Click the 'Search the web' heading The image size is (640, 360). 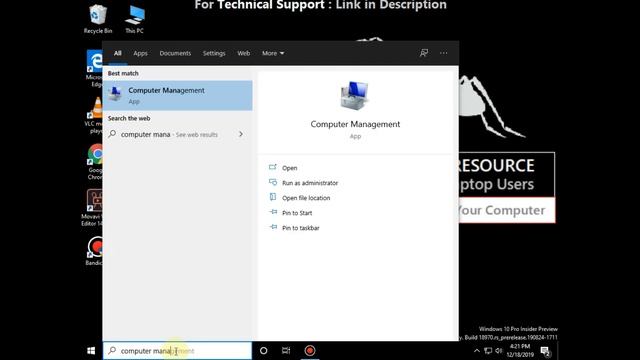[129, 118]
